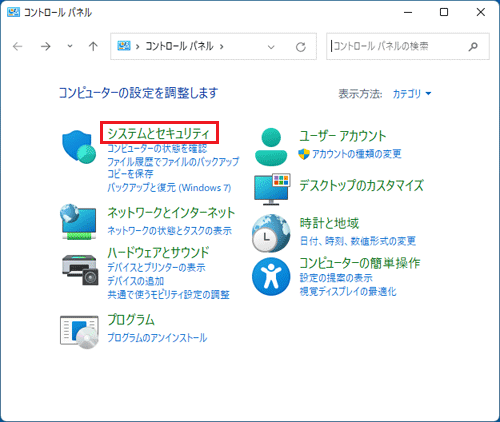Expand chevron before コントロール パネル breadcrumb

pyautogui.click(x=137, y=47)
